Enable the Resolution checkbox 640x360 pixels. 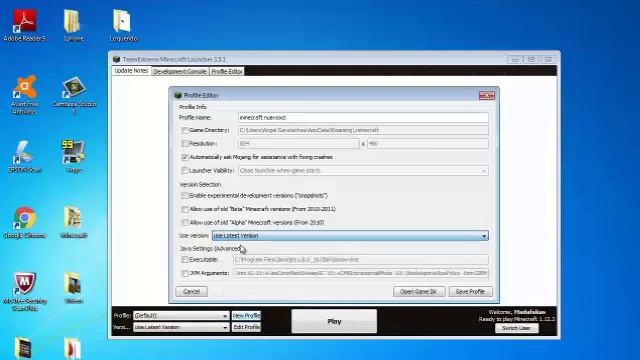[x=184, y=144]
